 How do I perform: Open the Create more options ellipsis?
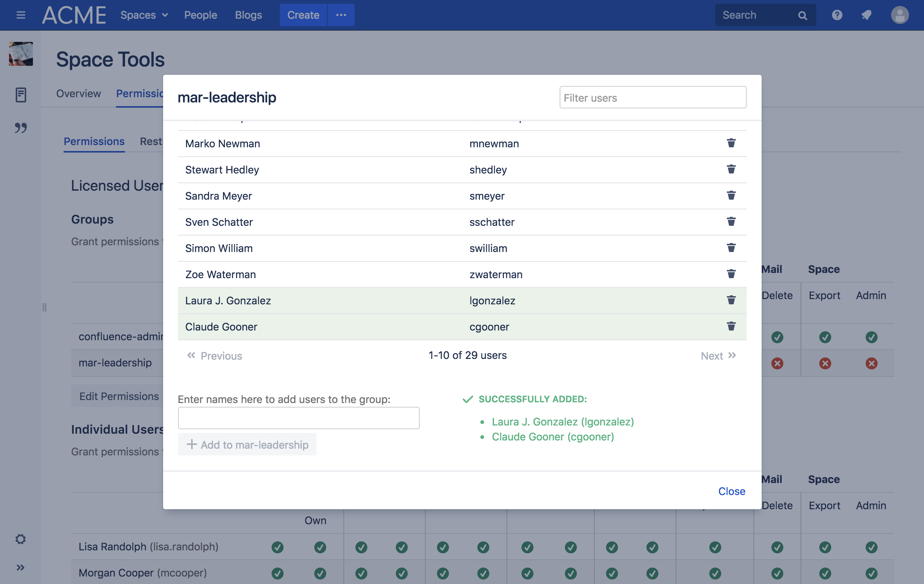tap(341, 15)
